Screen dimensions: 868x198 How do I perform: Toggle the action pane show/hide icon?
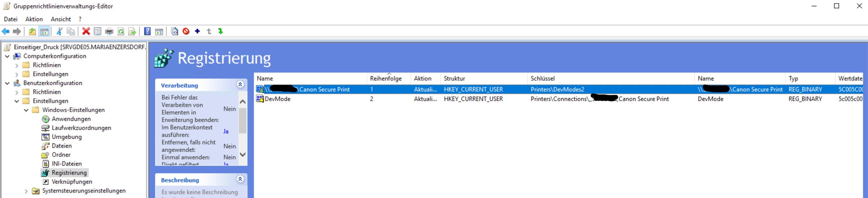pos(159,32)
